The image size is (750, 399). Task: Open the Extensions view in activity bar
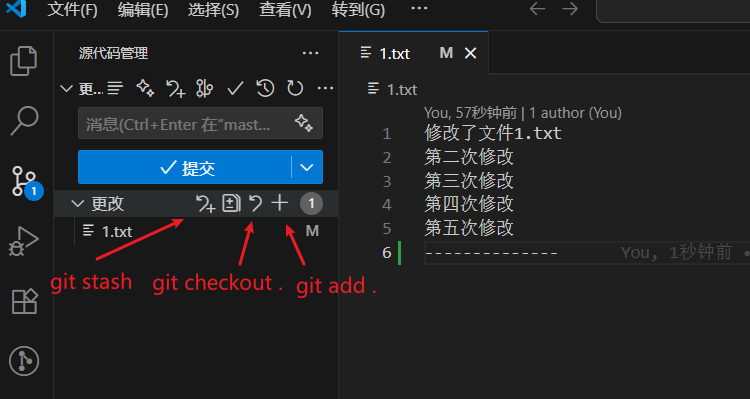coord(24,301)
